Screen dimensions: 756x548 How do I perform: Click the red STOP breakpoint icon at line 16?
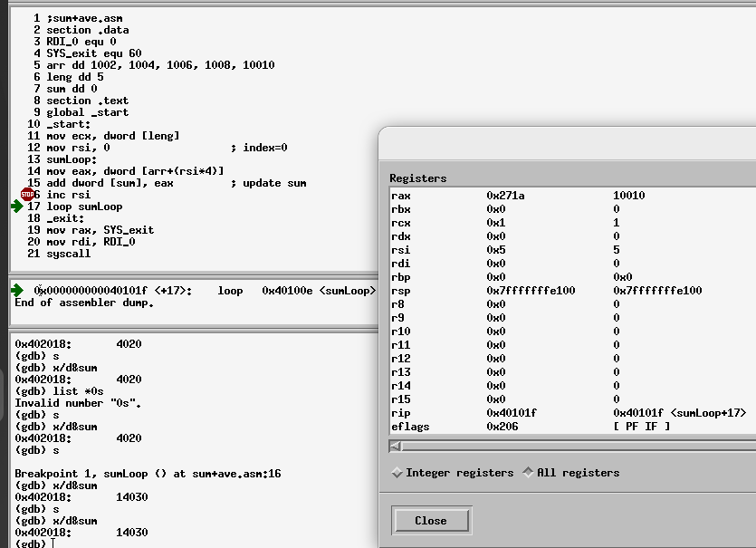pos(27,195)
